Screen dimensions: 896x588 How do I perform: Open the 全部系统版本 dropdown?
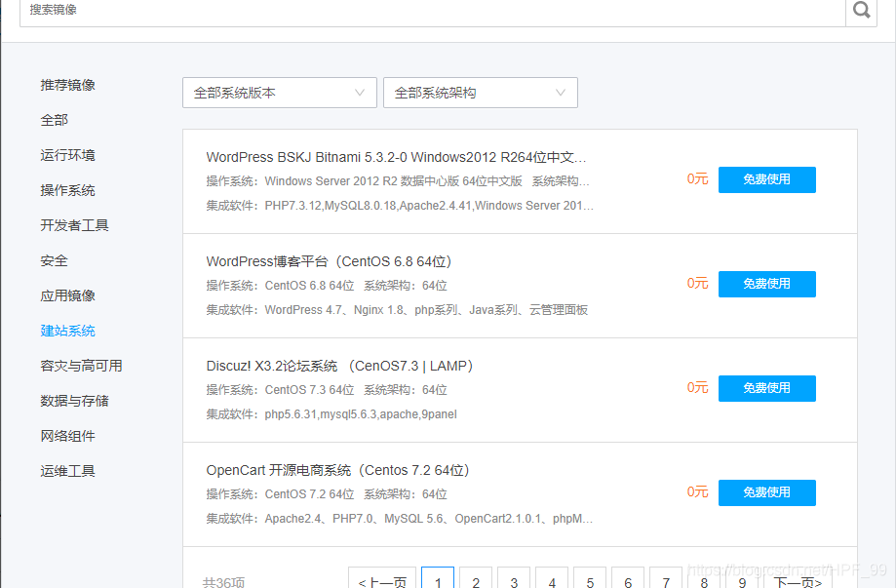coord(280,93)
